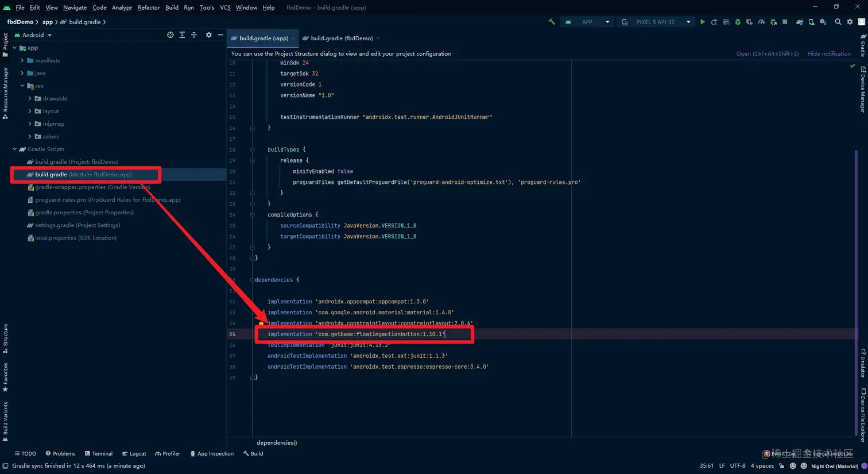Open the Logcat tool window
This screenshot has width=868, height=474.
[134, 454]
